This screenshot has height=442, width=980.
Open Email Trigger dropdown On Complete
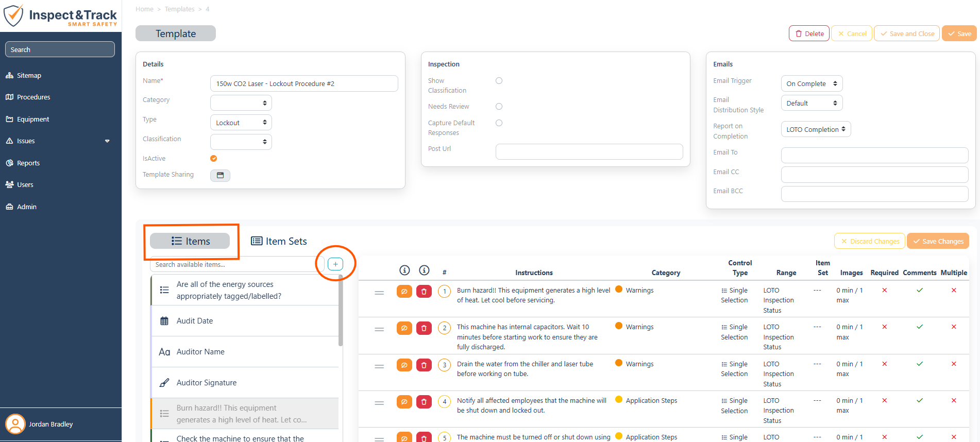coord(812,83)
